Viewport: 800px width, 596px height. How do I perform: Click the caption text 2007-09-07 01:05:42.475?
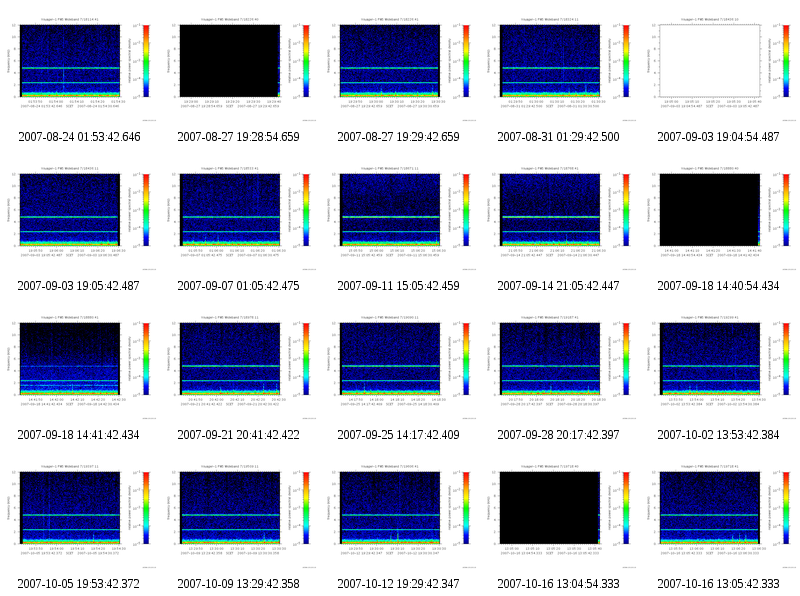[x=238, y=286]
